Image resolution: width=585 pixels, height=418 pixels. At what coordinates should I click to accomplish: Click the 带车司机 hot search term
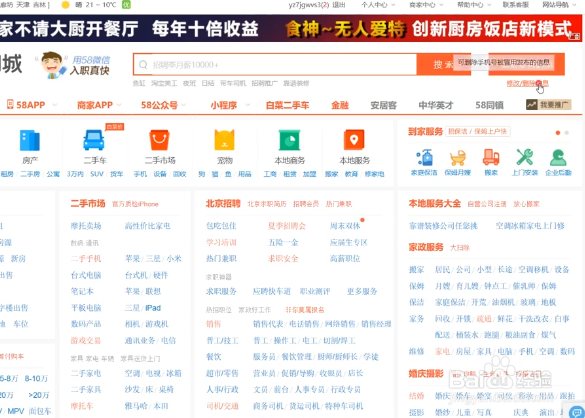point(233,83)
